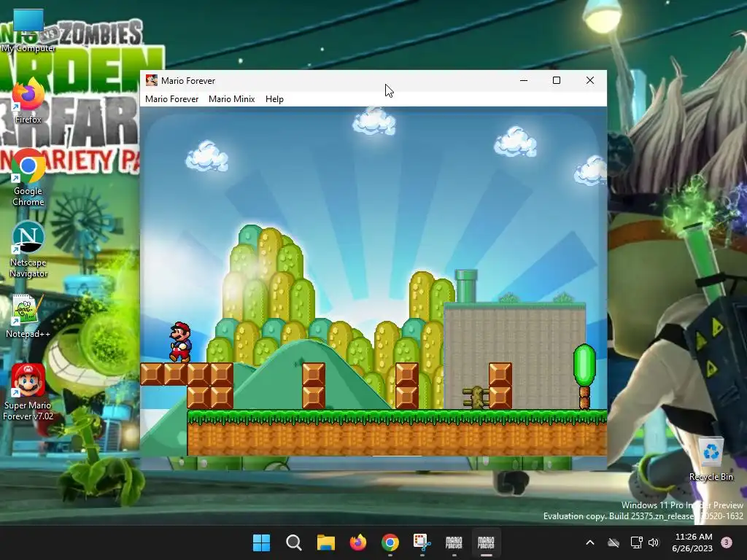Click the cloud sync tray icon
Viewport: 747px width, 560px height.
click(x=614, y=542)
